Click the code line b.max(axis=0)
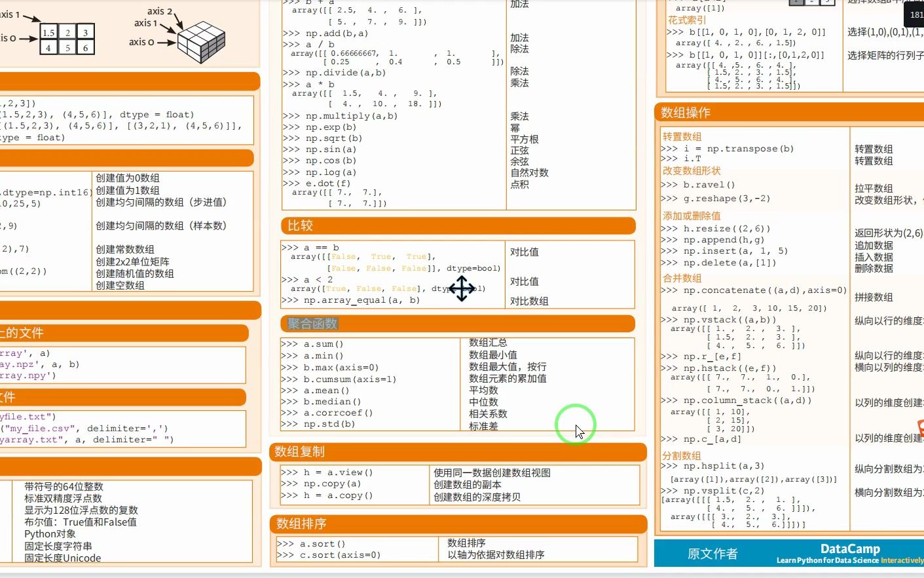 coord(330,368)
